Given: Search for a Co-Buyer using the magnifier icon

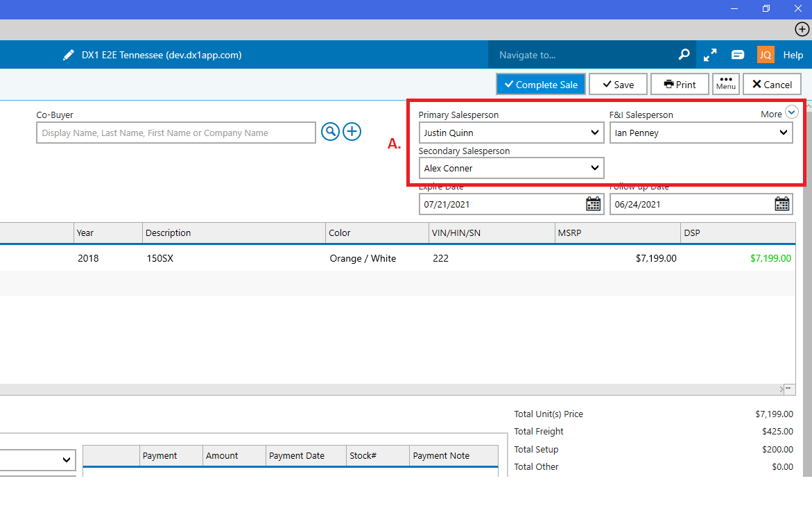Looking at the screenshot, I should [x=330, y=132].
